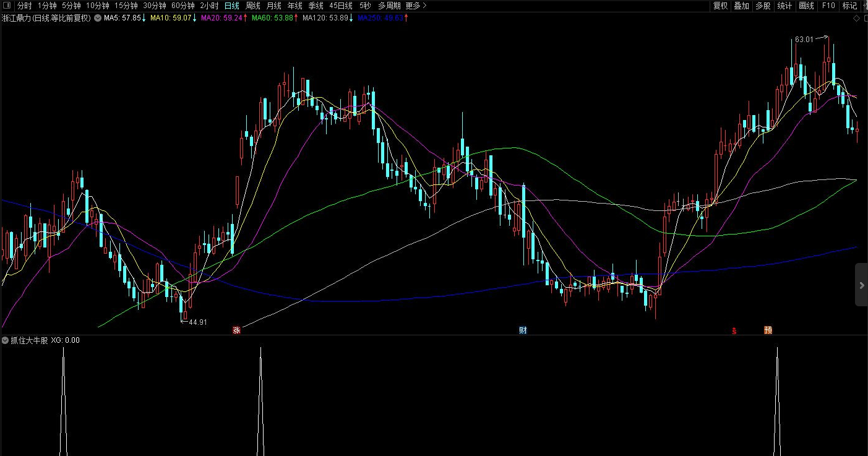The height and width of the screenshot is (456, 868).
Task: Open the F10 company info
Action: [828, 6]
